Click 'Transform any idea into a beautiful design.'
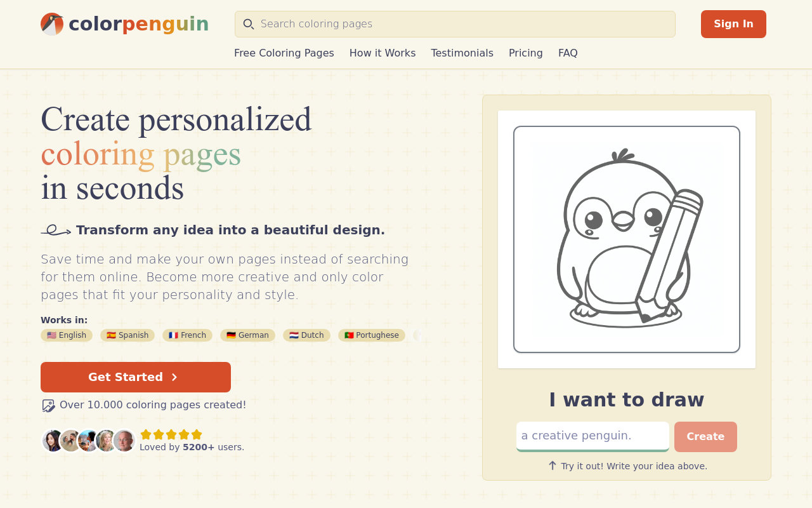812x508 pixels. [230, 231]
